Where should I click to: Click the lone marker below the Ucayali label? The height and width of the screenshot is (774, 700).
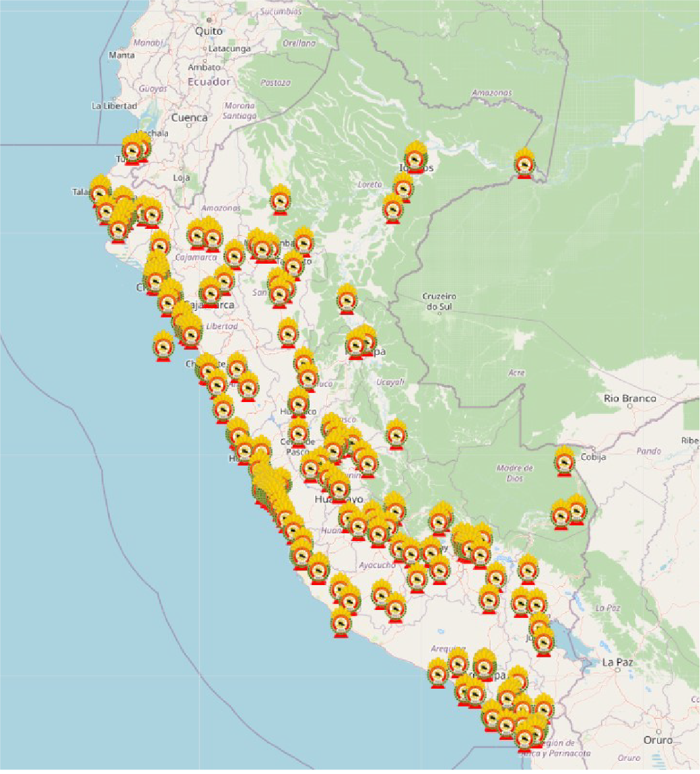click(396, 434)
